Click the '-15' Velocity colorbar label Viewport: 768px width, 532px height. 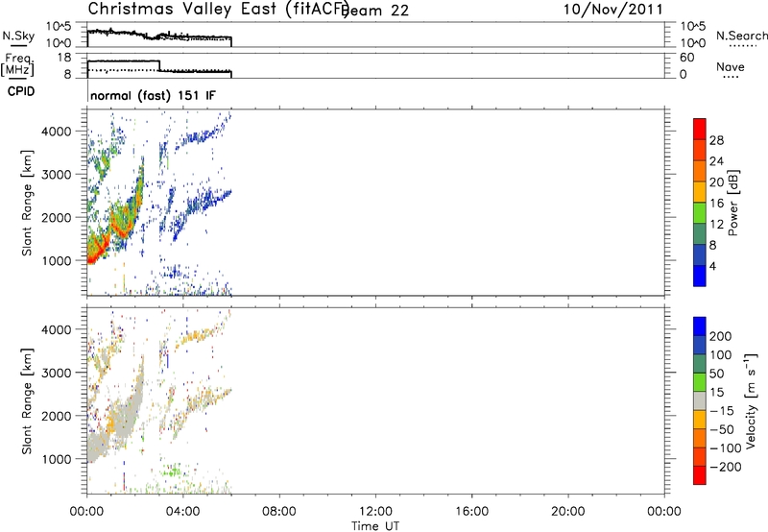click(x=722, y=410)
